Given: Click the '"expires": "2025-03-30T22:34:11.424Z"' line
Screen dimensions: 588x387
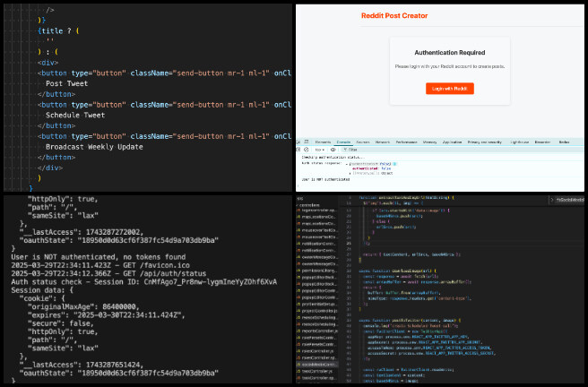Looking at the screenshot, I should [x=106, y=315].
